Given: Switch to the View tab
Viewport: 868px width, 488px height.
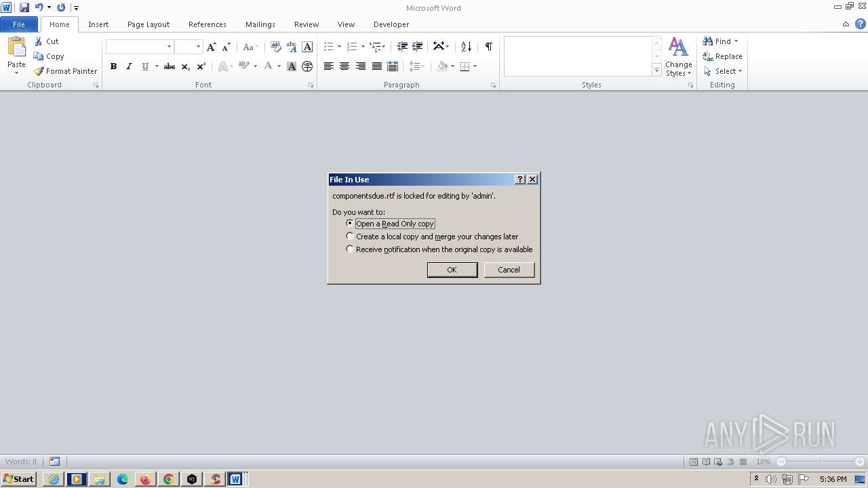Looking at the screenshot, I should [346, 24].
